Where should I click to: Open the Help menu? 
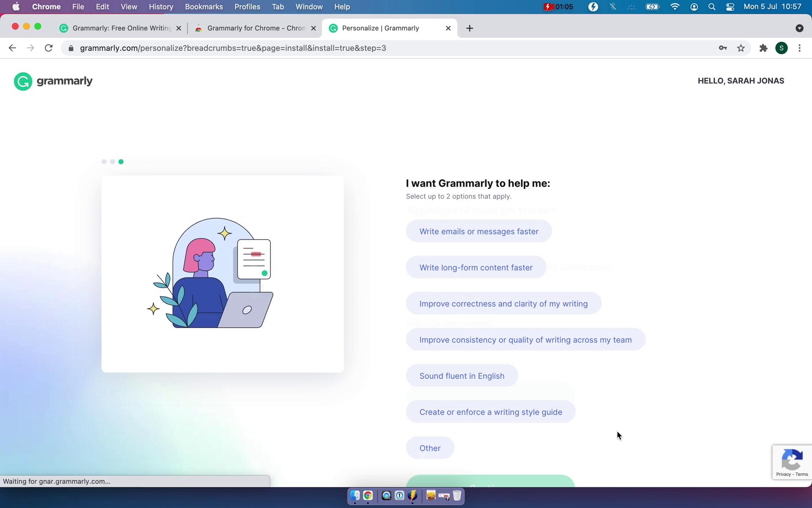[x=342, y=7]
